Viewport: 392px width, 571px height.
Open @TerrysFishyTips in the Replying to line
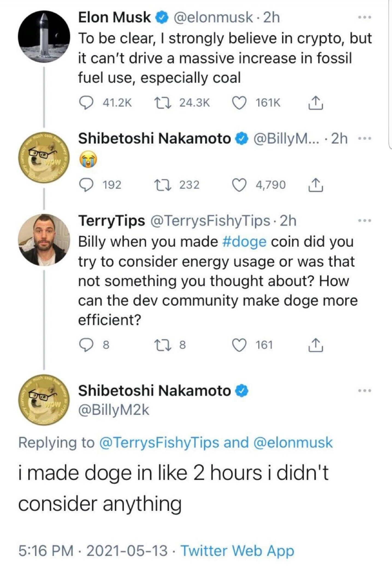(159, 443)
